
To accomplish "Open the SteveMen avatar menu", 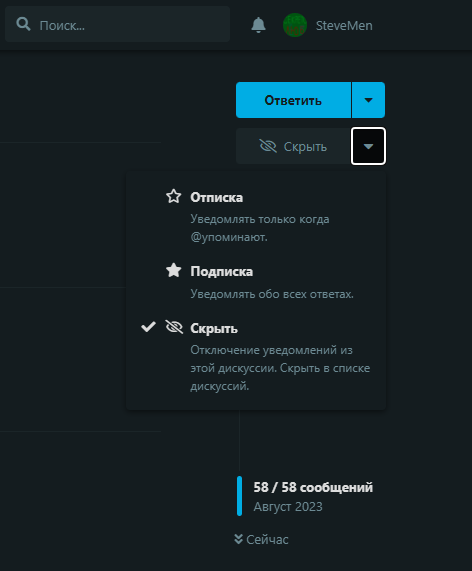I will [295, 25].
